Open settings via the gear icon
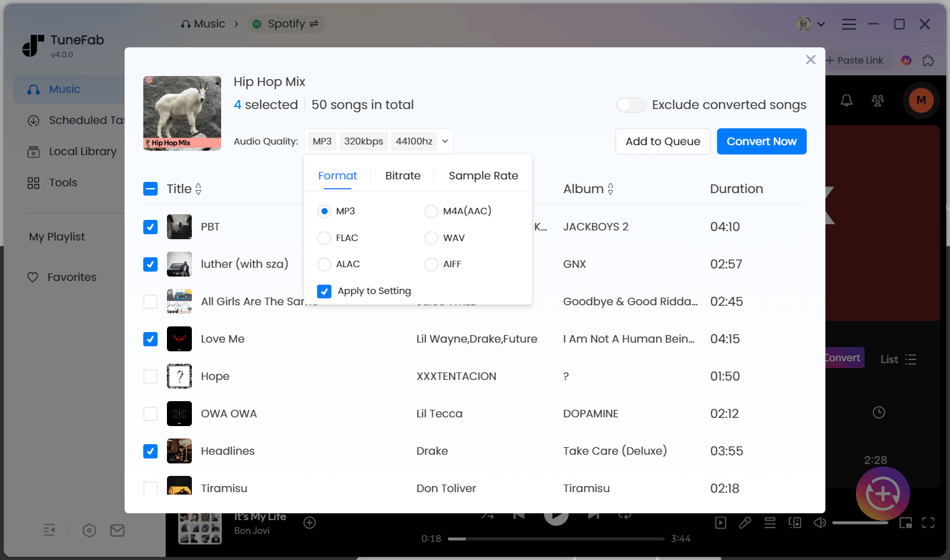950x560 pixels. [x=89, y=530]
